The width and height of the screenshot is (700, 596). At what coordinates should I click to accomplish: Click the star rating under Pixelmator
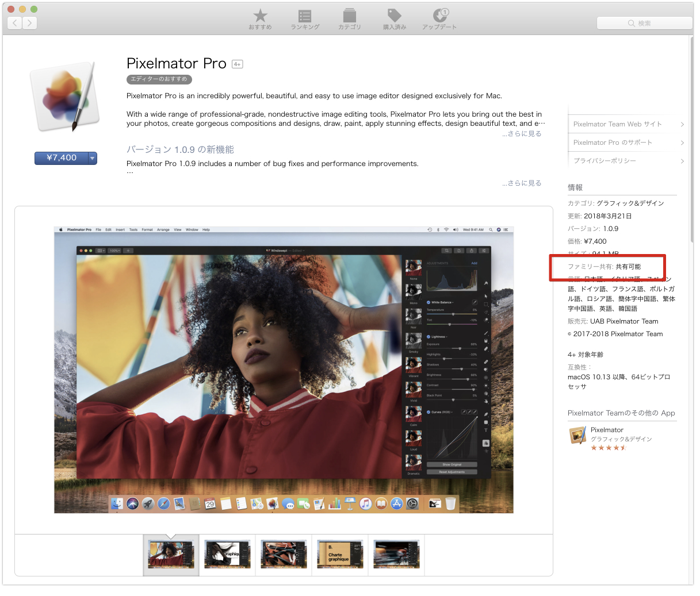click(609, 448)
